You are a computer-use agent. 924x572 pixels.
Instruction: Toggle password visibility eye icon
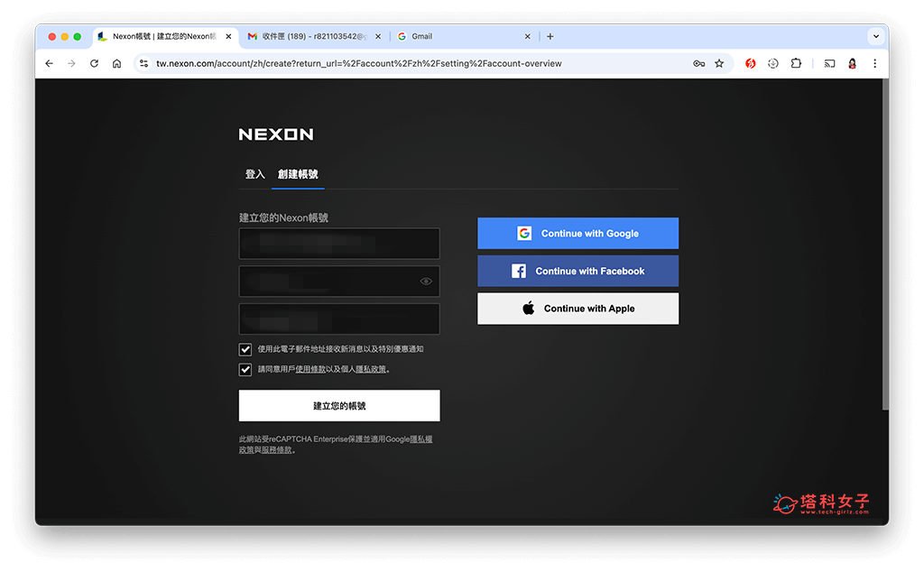[426, 281]
